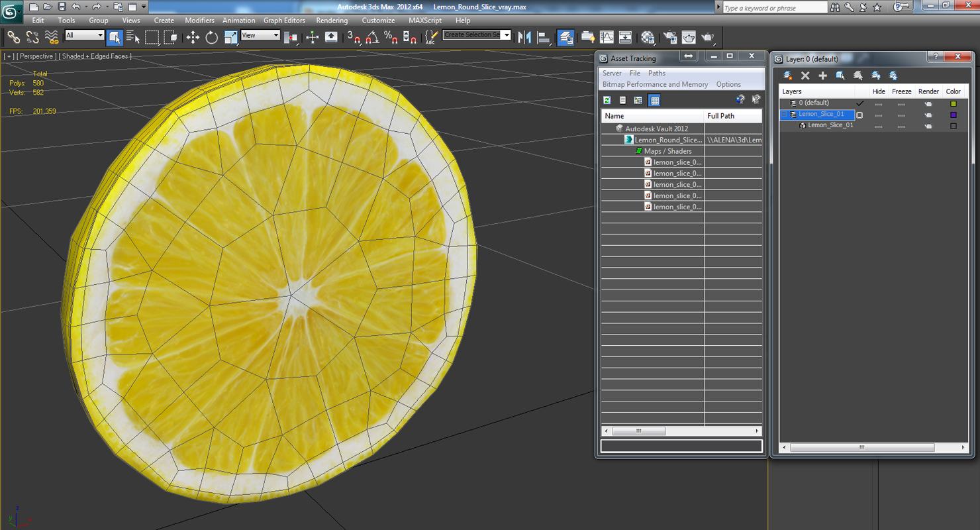Open Bitmap Performance and Memory menu

tap(655, 85)
